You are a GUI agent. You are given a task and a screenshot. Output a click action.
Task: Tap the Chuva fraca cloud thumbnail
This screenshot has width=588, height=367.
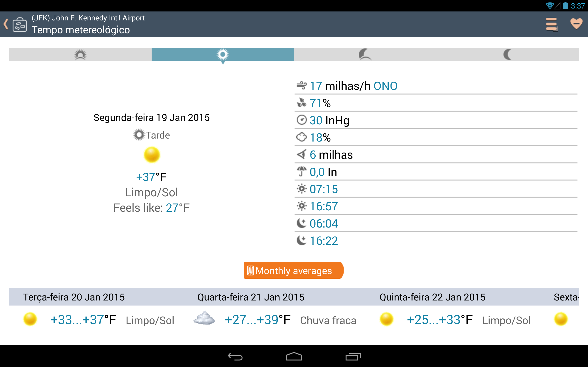click(204, 318)
